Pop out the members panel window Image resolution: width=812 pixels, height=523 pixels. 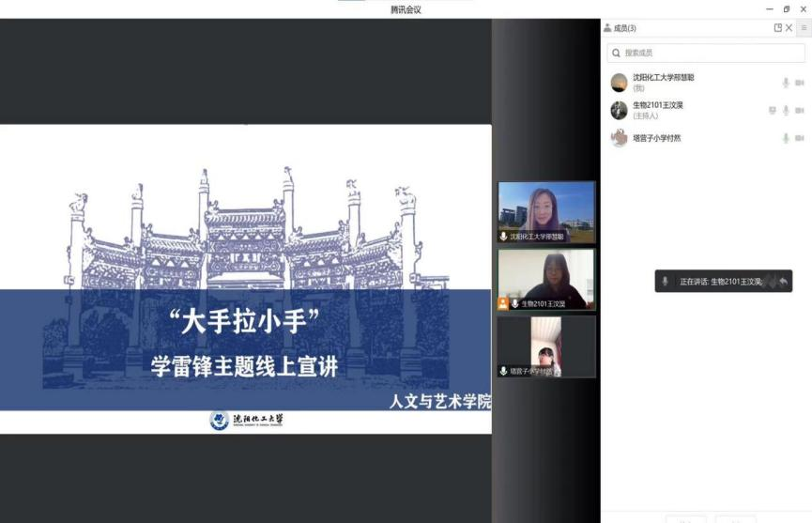(x=777, y=28)
